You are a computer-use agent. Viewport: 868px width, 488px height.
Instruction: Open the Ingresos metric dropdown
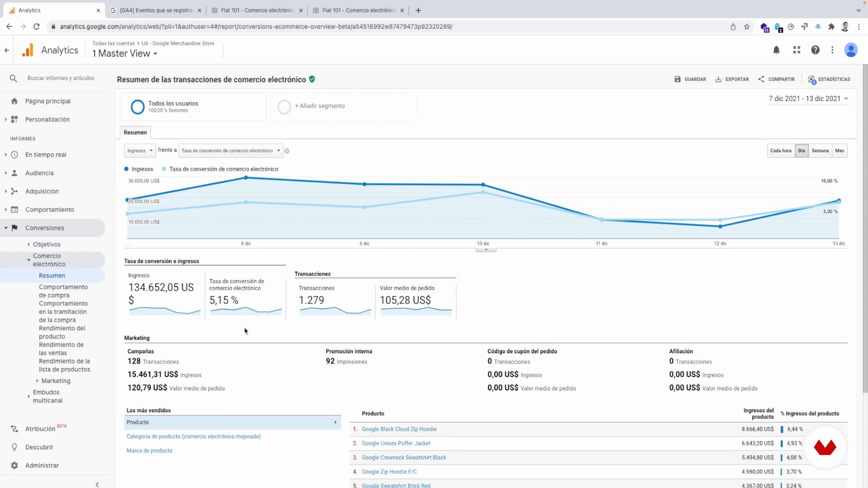pyautogui.click(x=140, y=150)
